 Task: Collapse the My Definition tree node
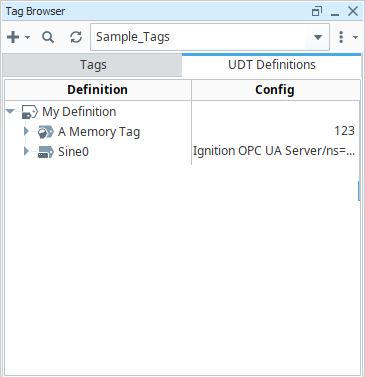tap(11, 112)
